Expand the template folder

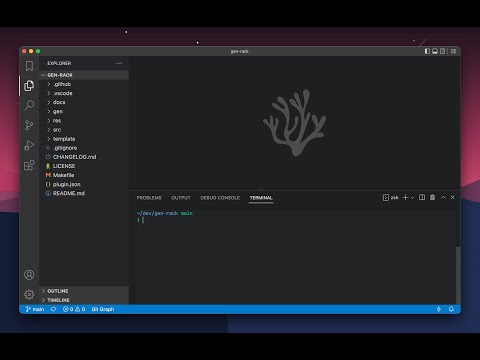tap(84, 139)
